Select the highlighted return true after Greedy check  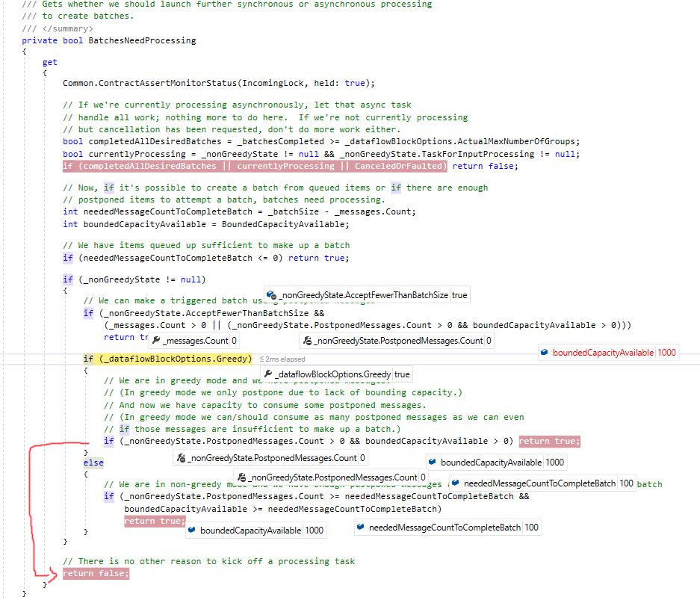(x=549, y=441)
